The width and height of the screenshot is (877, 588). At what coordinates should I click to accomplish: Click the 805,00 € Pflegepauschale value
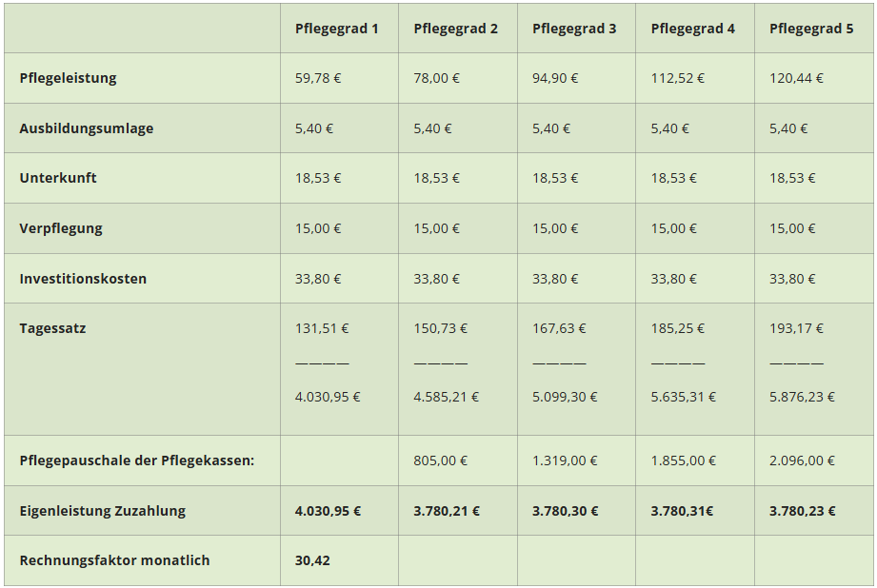[x=440, y=461]
